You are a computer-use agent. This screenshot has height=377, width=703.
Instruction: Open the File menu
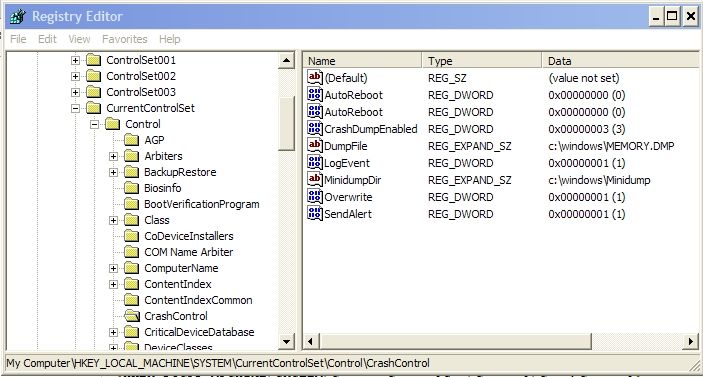pyautogui.click(x=18, y=39)
